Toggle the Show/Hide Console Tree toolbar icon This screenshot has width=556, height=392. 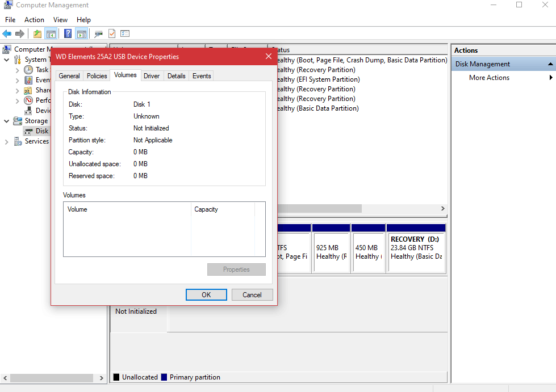[x=51, y=33]
